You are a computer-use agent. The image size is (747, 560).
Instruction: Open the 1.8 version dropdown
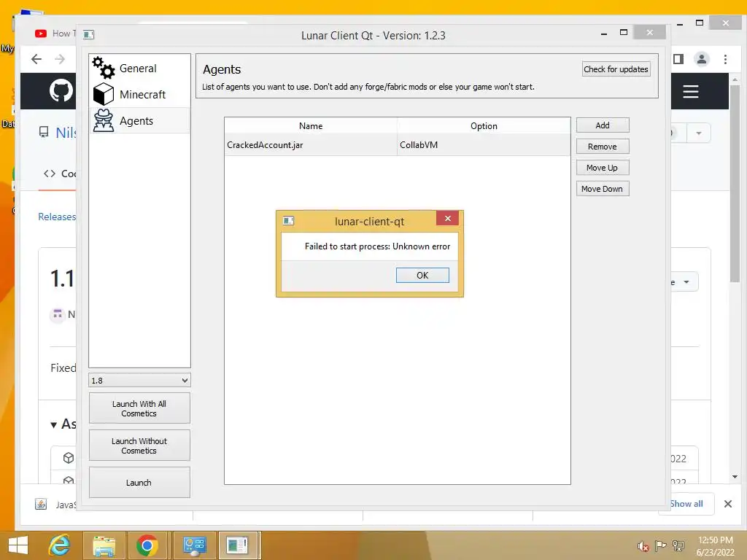139,380
